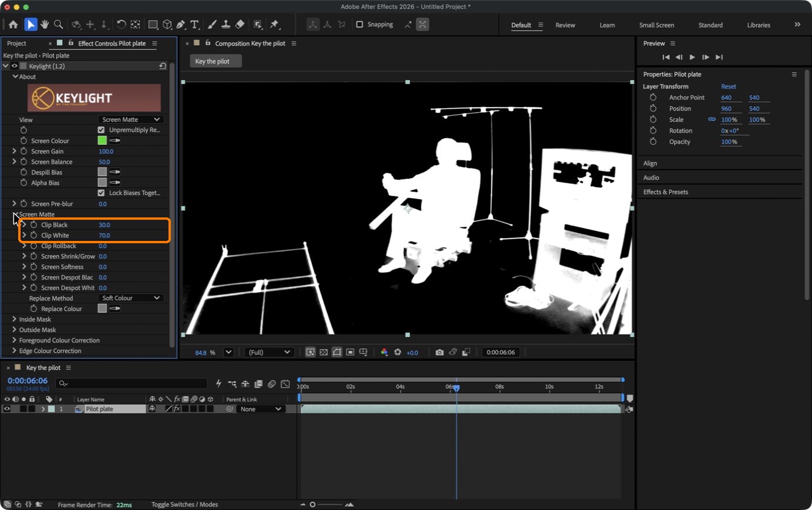Choose the Pen tool

(181, 25)
